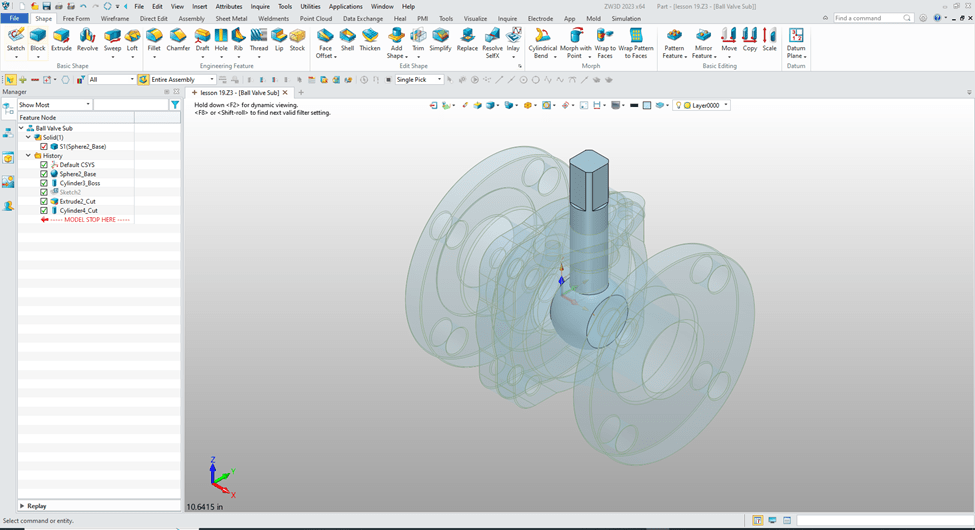Click the blue File button
Image resolution: width=975 pixels, height=530 pixels.
click(14, 18)
